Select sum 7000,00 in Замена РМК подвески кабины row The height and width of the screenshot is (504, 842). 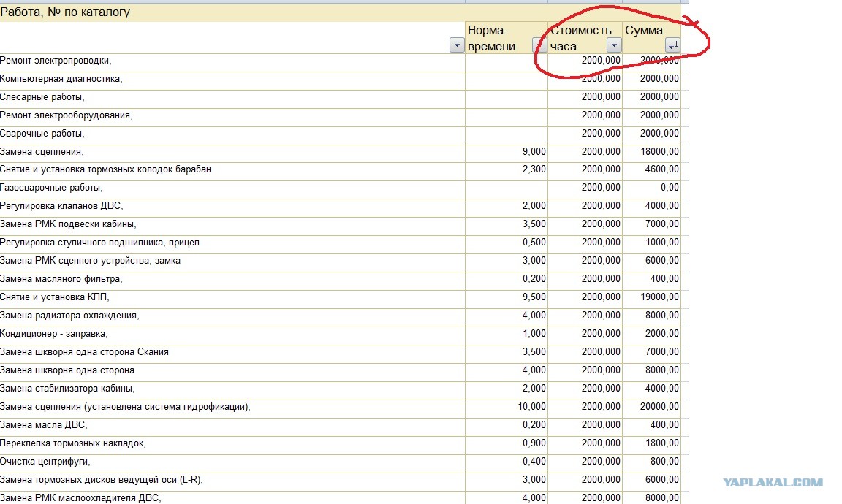pos(662,224)
